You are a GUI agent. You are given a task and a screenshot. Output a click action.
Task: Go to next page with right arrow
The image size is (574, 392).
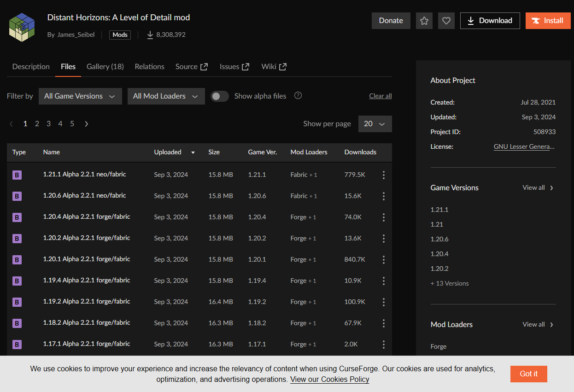[87, 124]
